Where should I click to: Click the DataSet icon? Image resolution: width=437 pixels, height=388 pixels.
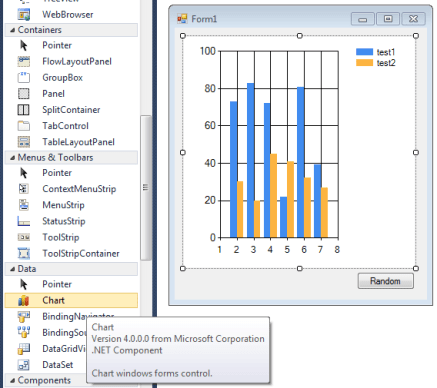24,365
